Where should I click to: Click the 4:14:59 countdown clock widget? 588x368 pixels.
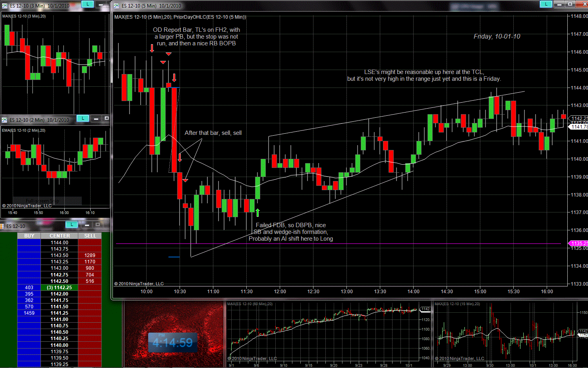172,343
